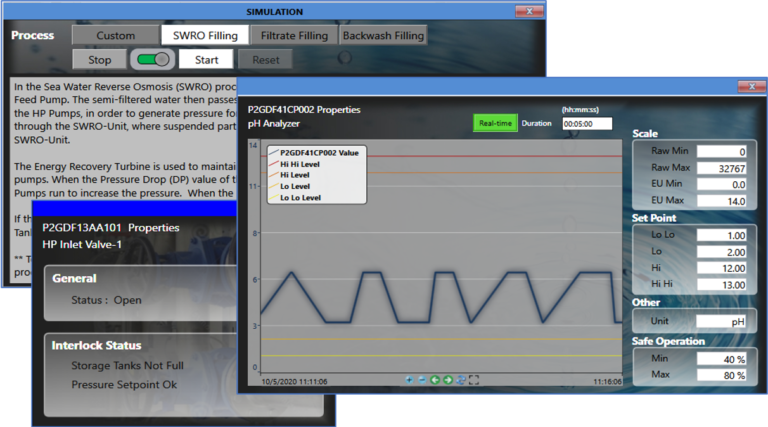Viewport: 768px width, 427px height.
Task: Click the zoom in chart icon
Action: [410, 380]
